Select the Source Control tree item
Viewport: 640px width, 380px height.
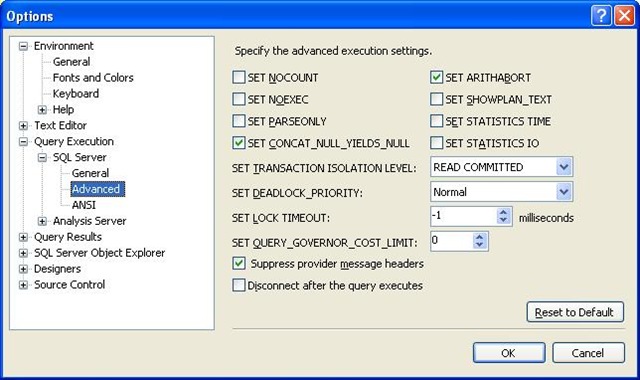(x=69, y=284)
